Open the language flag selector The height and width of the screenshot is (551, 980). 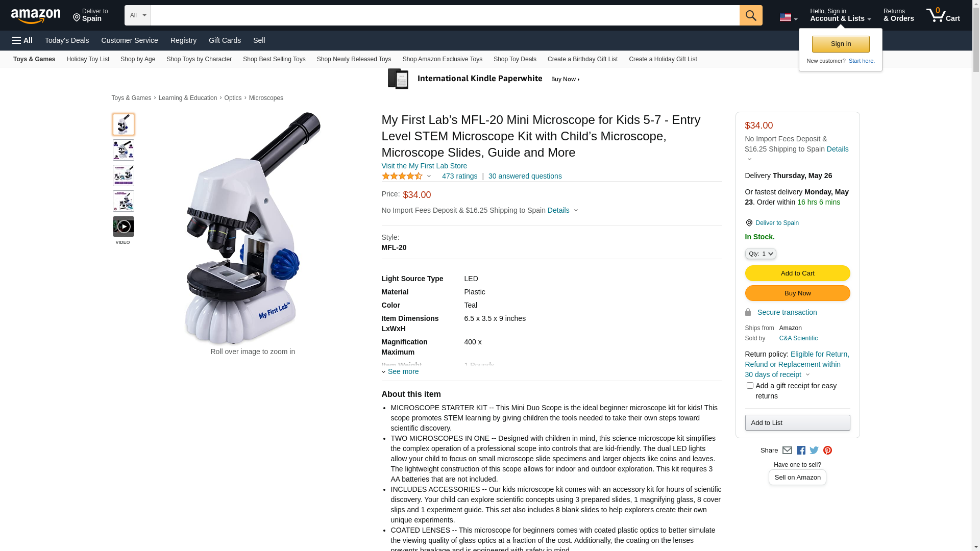click(788, 18)
